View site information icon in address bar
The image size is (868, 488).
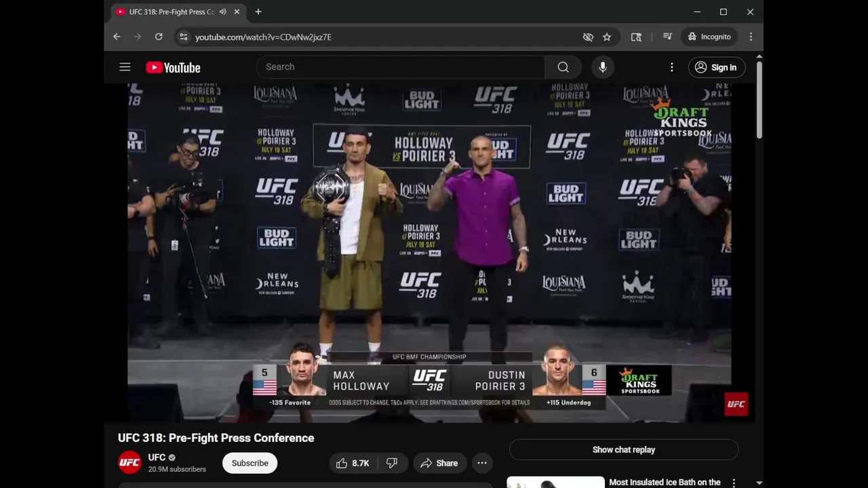click(183, 37)
